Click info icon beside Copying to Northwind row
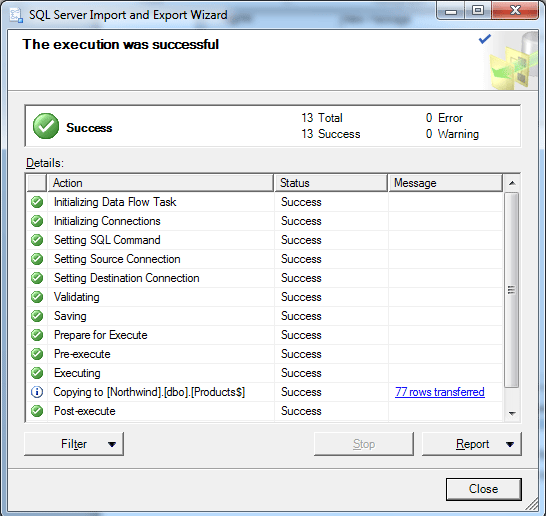Screen dimensions: 546x516 pos(37,392)
